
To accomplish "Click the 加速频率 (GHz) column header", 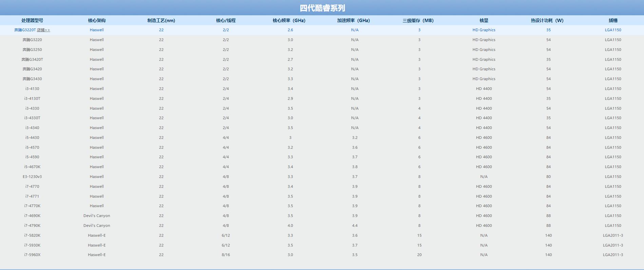I will click(353, 20).
